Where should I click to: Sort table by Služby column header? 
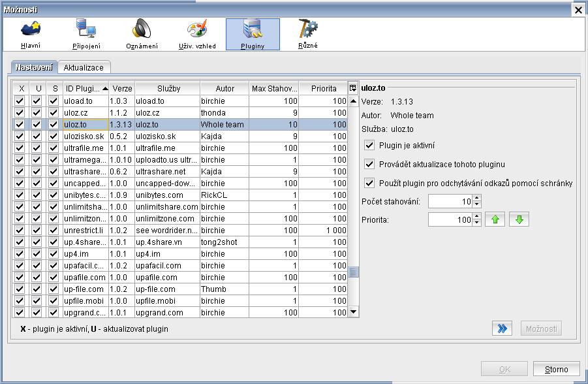coord(168,89)
